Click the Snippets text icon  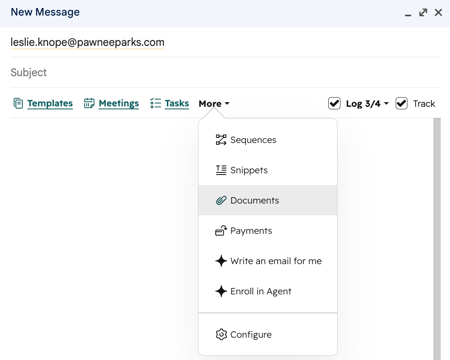pos(221,170)
